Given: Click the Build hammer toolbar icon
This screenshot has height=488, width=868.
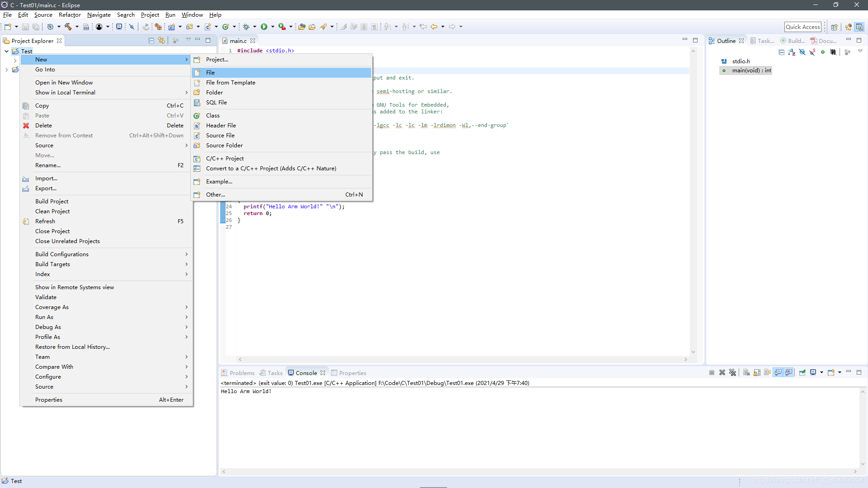Looking at the screenshot, I should [68, 27].
